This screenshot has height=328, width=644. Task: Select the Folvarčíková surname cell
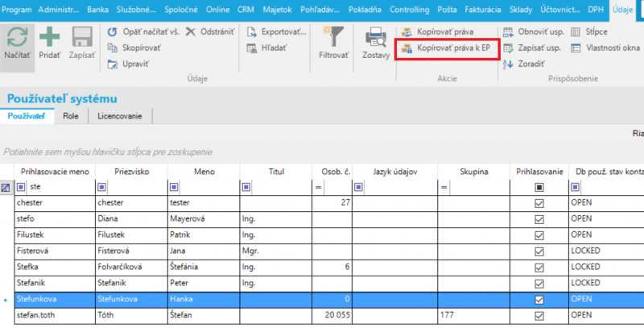(x=132, y=268)
